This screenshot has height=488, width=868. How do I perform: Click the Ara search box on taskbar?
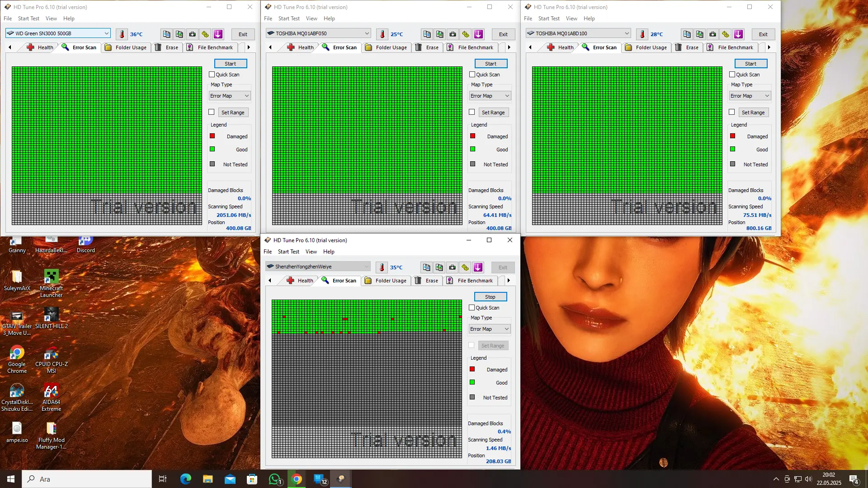pyautogui.click(x=87, y=479)
